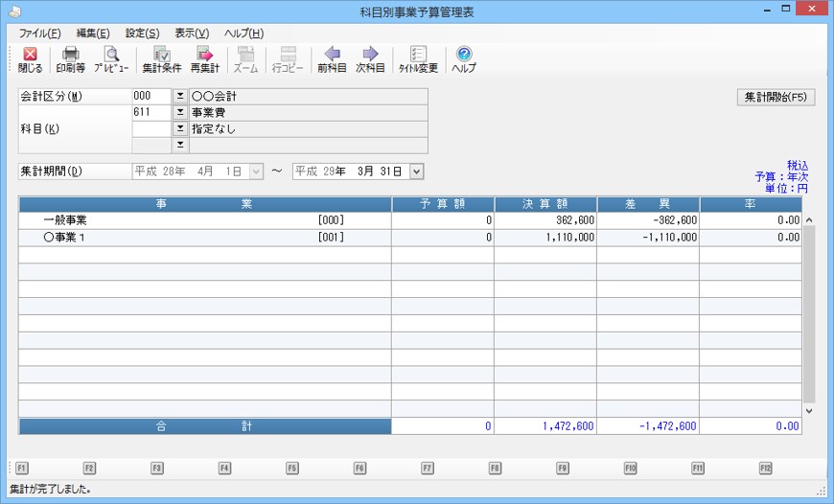Click the table's scroll down arrow
This screenshot has width=834, height=504.
(x=809, y=410)
